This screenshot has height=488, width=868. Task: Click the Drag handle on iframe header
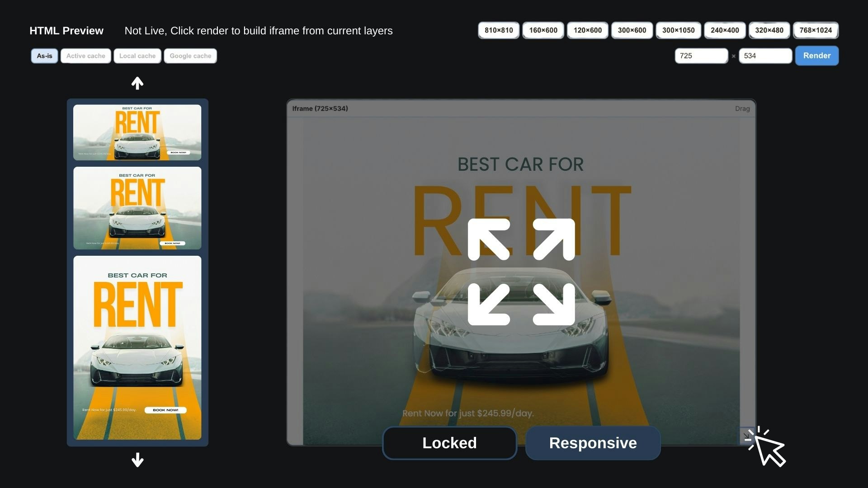[x=742, y=108]
